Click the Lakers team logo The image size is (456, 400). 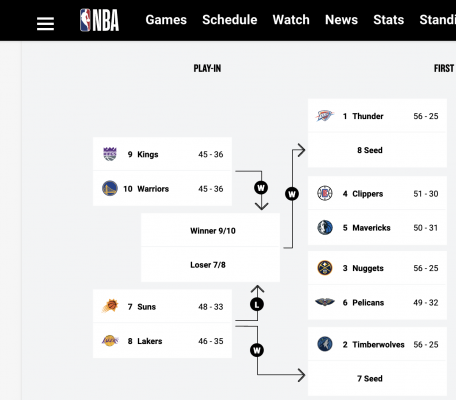110,341
